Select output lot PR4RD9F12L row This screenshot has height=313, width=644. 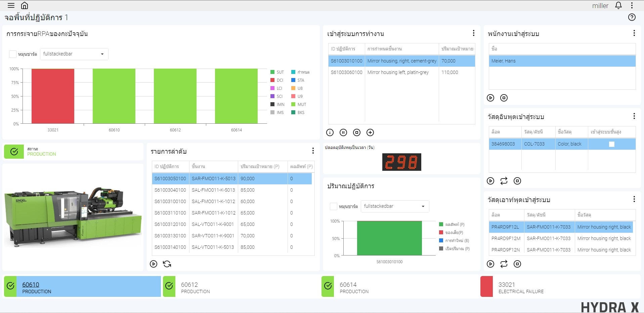561,227
